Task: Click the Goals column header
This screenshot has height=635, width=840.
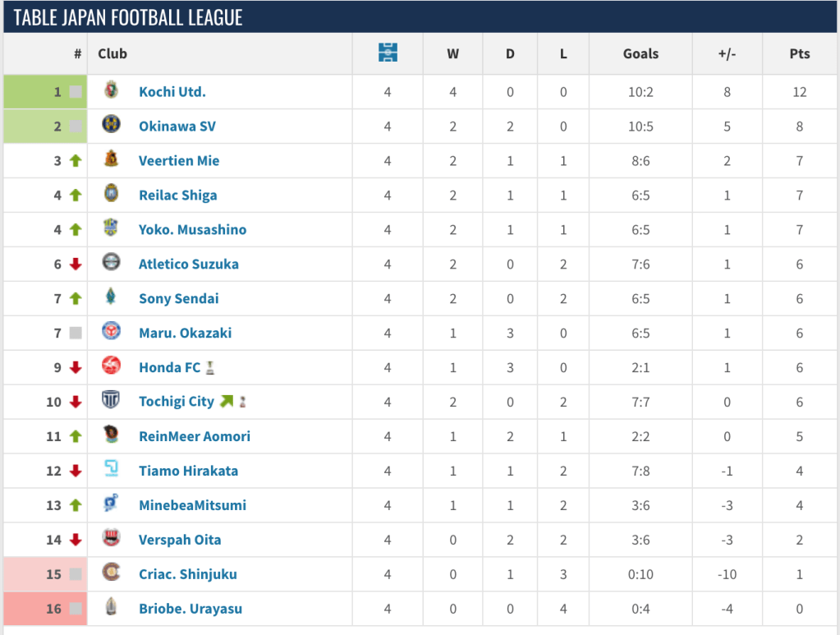Action: pos(640,54)
